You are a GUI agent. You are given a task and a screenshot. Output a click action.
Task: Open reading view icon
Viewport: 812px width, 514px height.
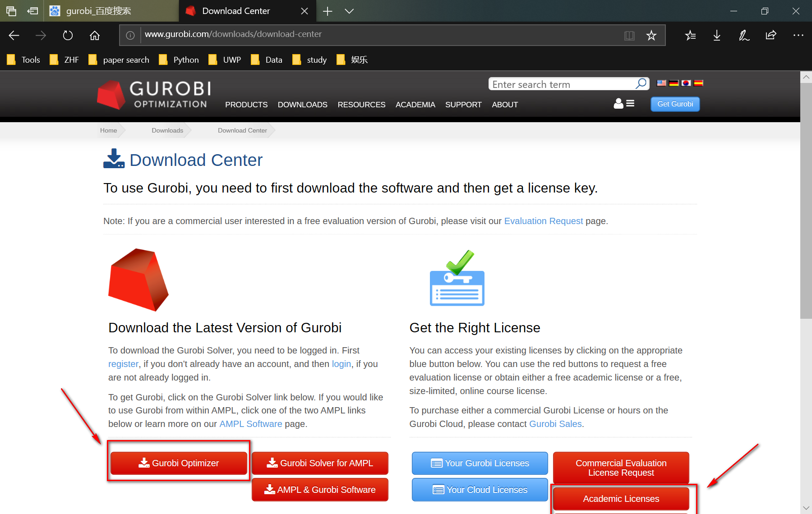pos(629,35)
